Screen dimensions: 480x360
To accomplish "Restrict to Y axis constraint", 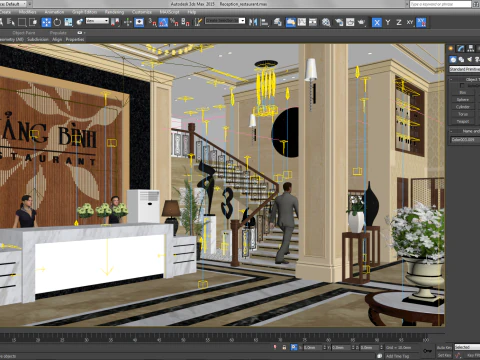I will click(x=388, y=22).
